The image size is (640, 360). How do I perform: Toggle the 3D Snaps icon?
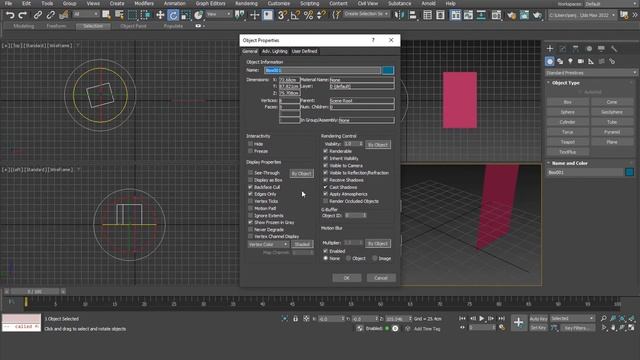(x=282, y=15)
